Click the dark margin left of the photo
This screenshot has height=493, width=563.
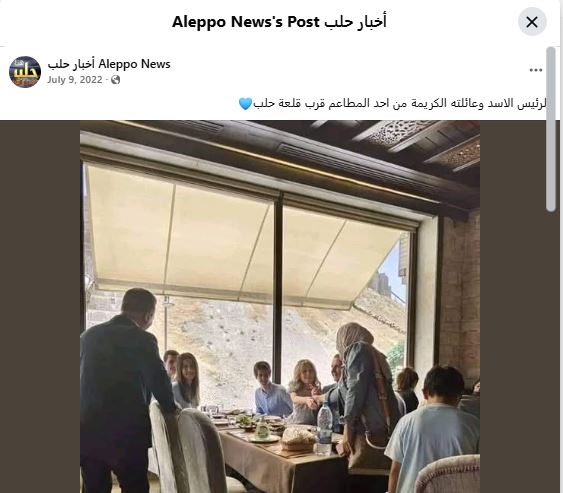(x=40, y=307)
